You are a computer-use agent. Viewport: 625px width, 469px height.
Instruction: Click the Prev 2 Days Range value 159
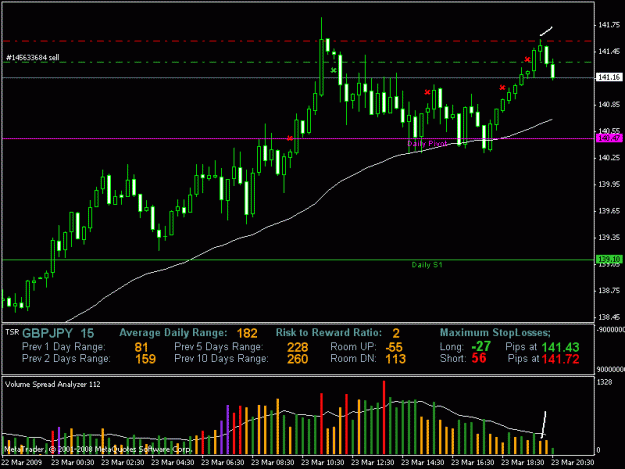click(145, 359)
